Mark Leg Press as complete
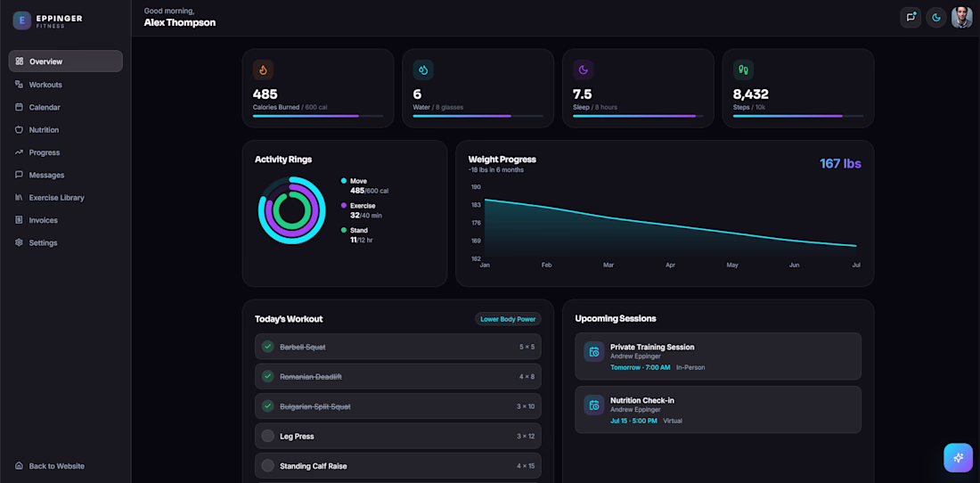The image size is (980, 483). (x=267, y=436)
